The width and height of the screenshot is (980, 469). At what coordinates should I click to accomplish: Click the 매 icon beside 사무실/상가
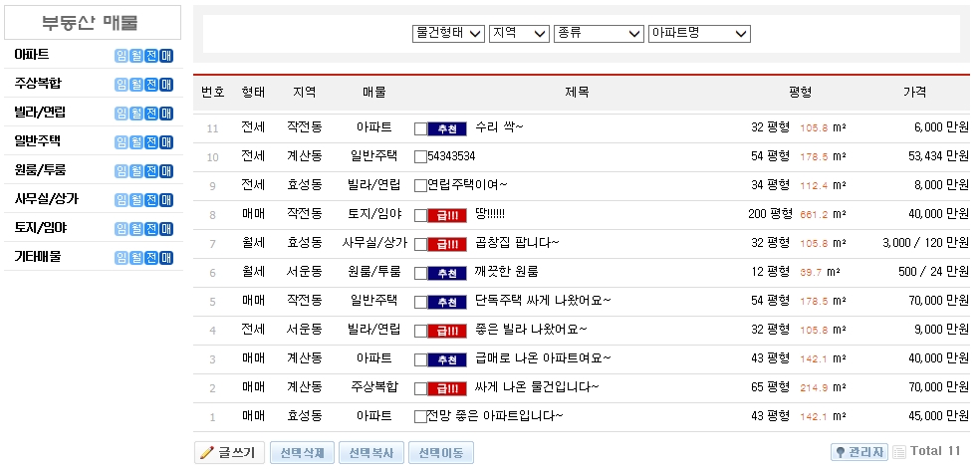point(166,199)
